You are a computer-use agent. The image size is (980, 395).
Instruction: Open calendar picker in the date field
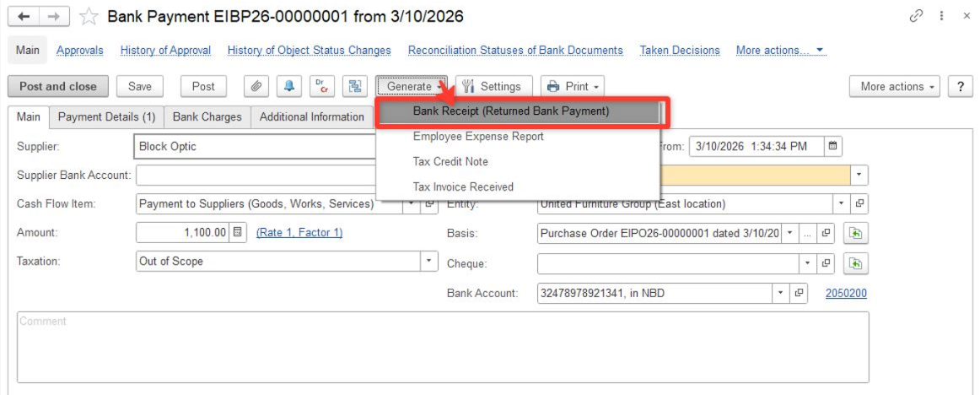coord(832,146)
